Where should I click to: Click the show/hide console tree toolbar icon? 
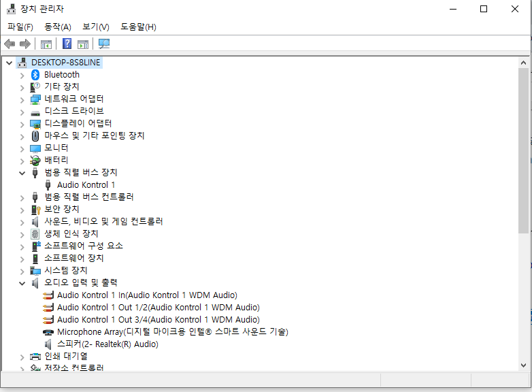point(46,44)
